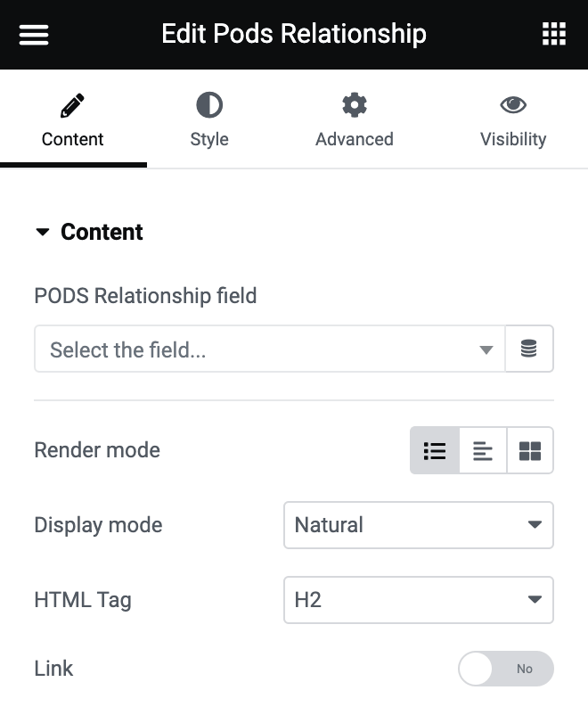This screenshot has width=588, height=715.
Task: Switch to the Advanced tab label
Action: [x=355, y=139]
